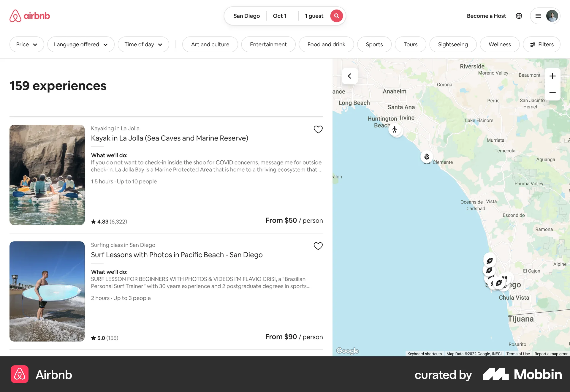Select the Food and drink category
Viewport: 570px width, 392px height.
click(x=326, y=44)
